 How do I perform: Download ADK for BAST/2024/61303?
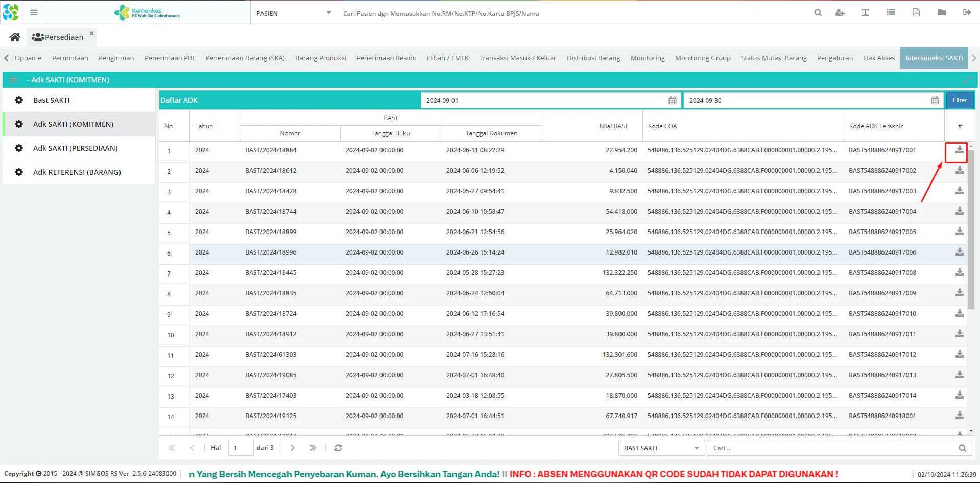(x=960, y=354)
